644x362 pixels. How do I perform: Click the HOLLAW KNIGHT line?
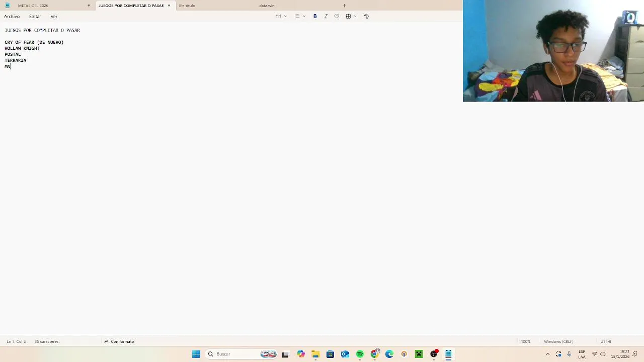(x=22, y=48)
